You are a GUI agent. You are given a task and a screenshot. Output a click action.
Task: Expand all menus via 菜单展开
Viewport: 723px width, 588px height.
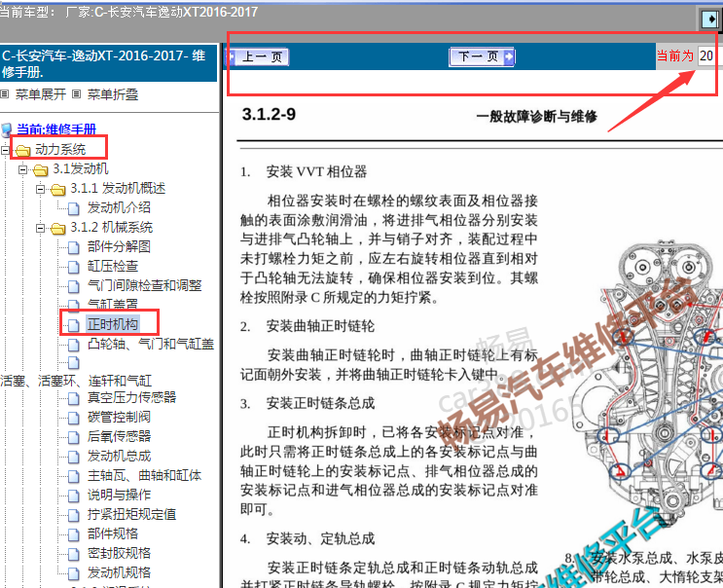coord(41,94)
